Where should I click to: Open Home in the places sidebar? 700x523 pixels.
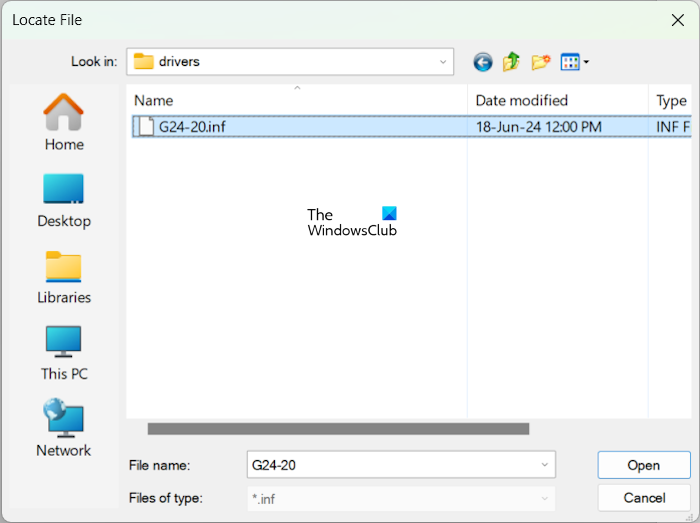click(64, 122)
